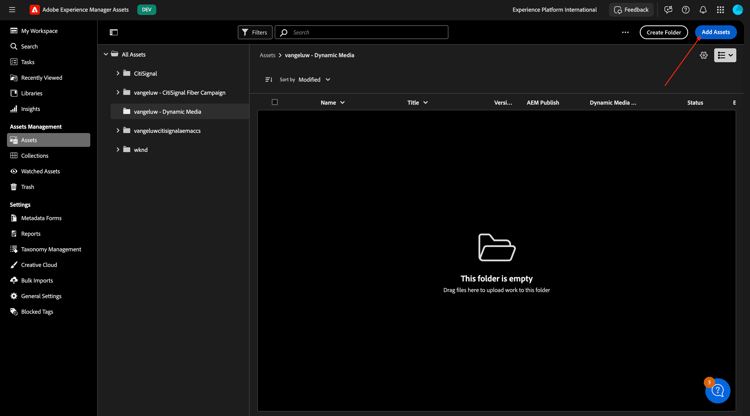750x416 pixels.
Task: Click Add Assets
Action: [x=716, y=32]
